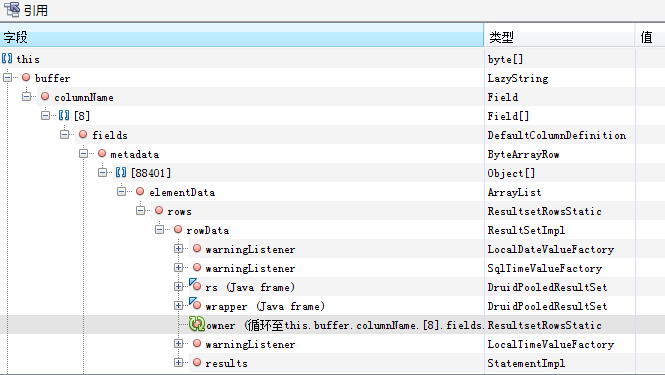Click the field icon of LocalDateValueFactory warningListener
This screenshot has width=665, height=375.
pyautogui.click(x=197, y=248)
